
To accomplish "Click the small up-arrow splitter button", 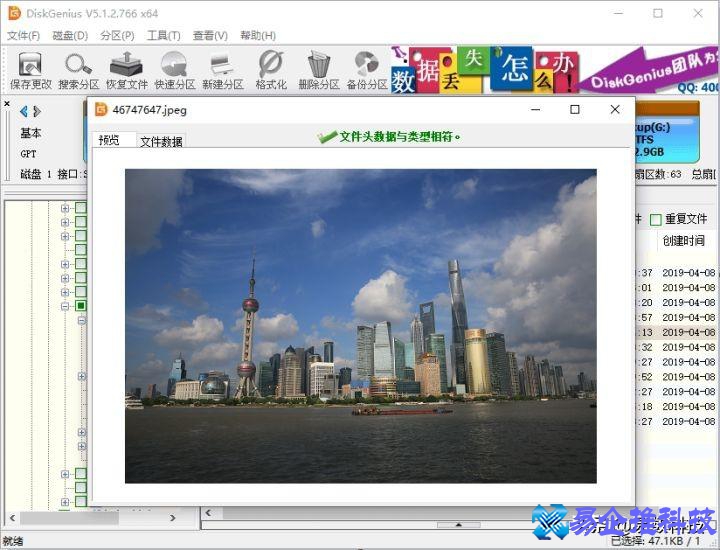I will 458,524.
